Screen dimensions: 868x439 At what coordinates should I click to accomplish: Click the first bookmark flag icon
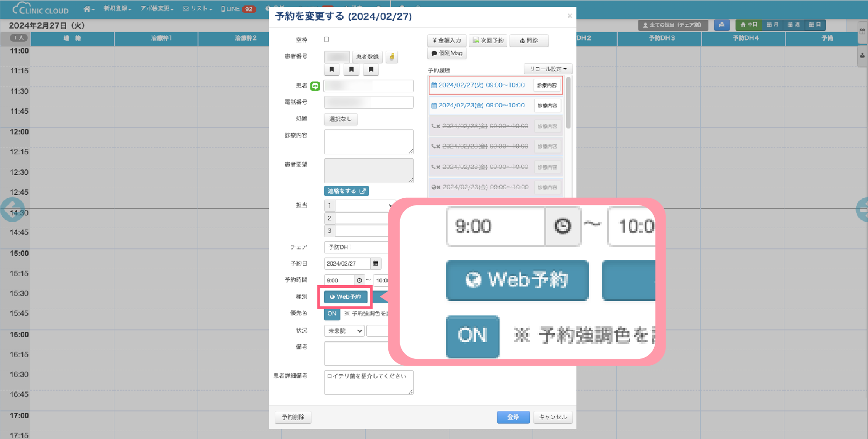point(332,70)
